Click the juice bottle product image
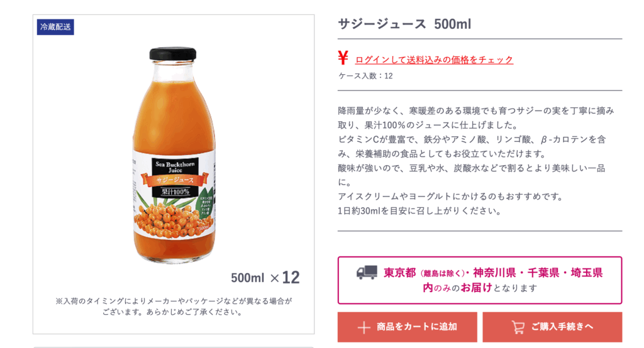644x348 pixels. point(174,155)
